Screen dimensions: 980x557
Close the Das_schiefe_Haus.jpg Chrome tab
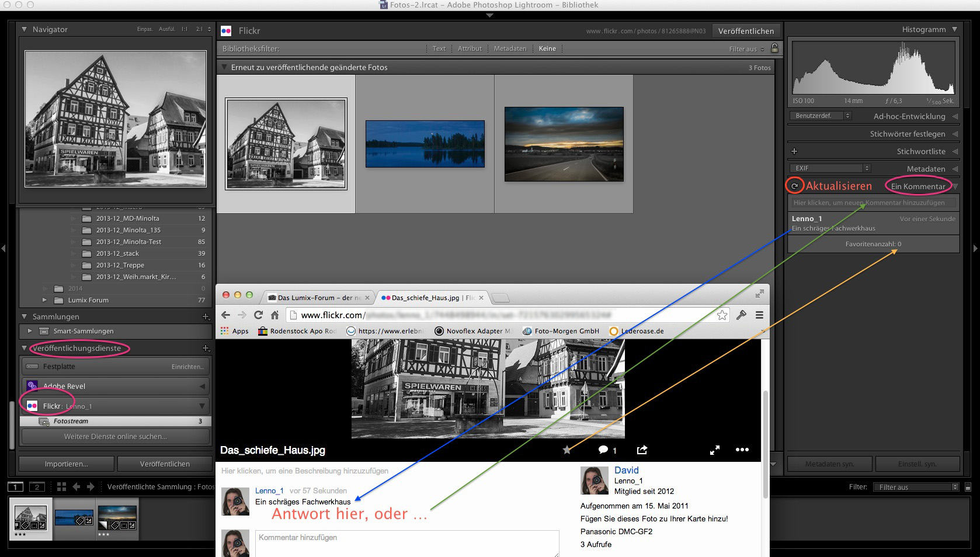click(481, 298)
